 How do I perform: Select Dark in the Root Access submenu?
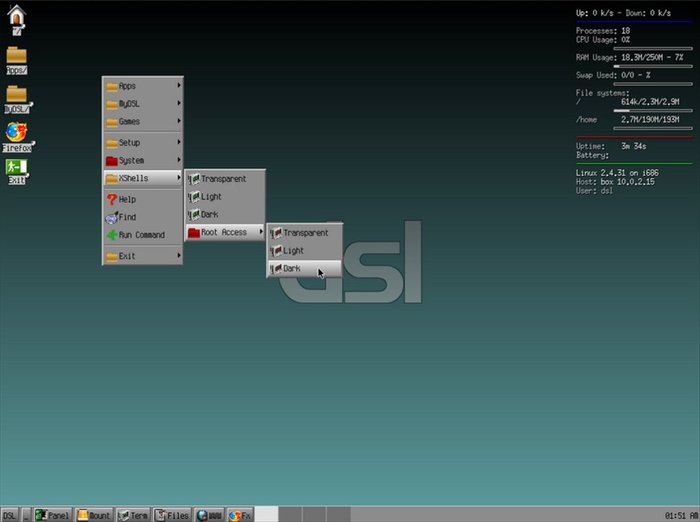304,269
